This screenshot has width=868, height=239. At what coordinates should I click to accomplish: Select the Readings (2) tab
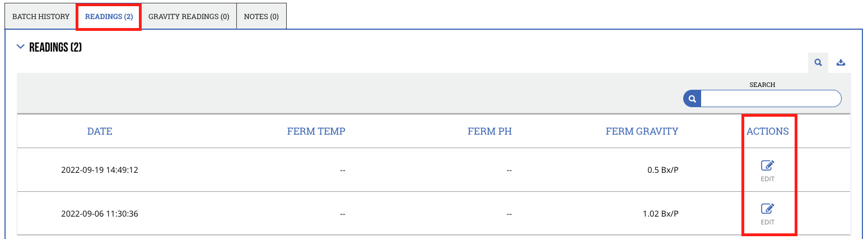tap(109, 16)
